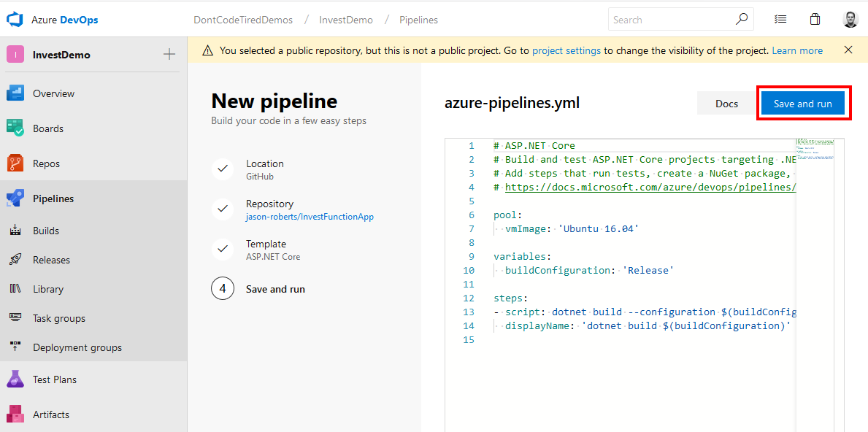Click the Save and run button
Image resolution: width=868 pixels, height=432 pixels.
[804, 103]
